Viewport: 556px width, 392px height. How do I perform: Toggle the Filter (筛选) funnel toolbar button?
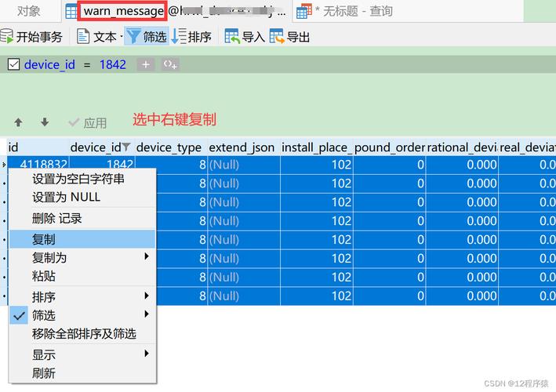(147, 37)
